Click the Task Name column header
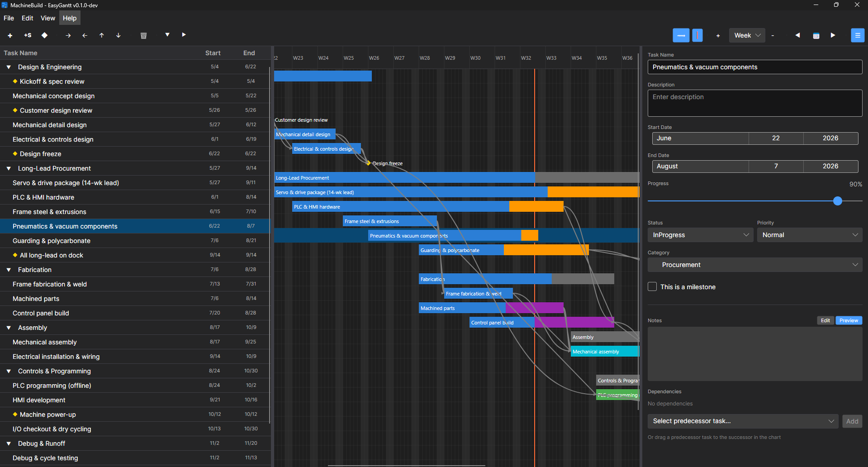Viewport: 868px width, 467px height. pyautogui.click(x=20, y=53)
